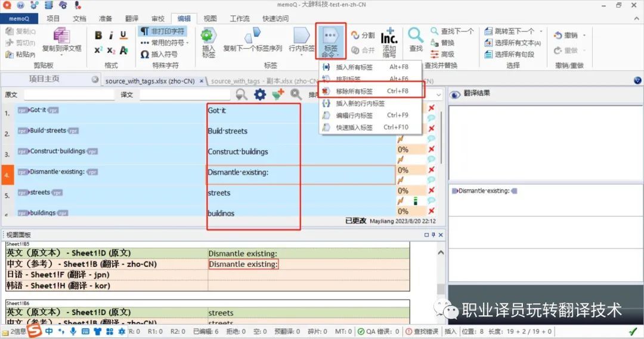Click the filter icon with plus sign
644x339 pixels.
pos(278,95)
